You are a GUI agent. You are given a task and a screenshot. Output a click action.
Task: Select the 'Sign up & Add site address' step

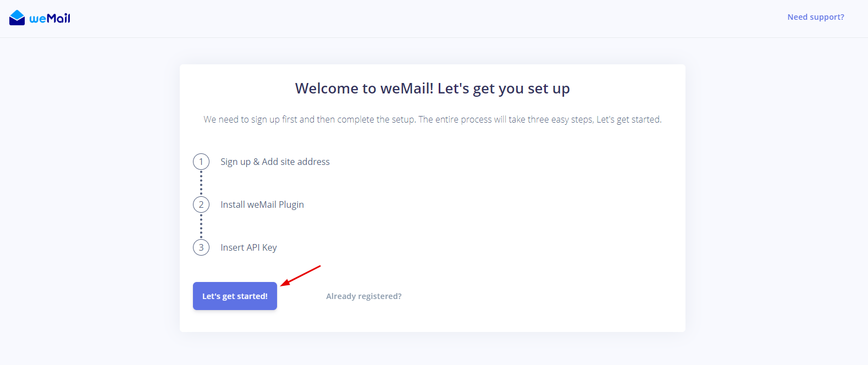(275, 161)
